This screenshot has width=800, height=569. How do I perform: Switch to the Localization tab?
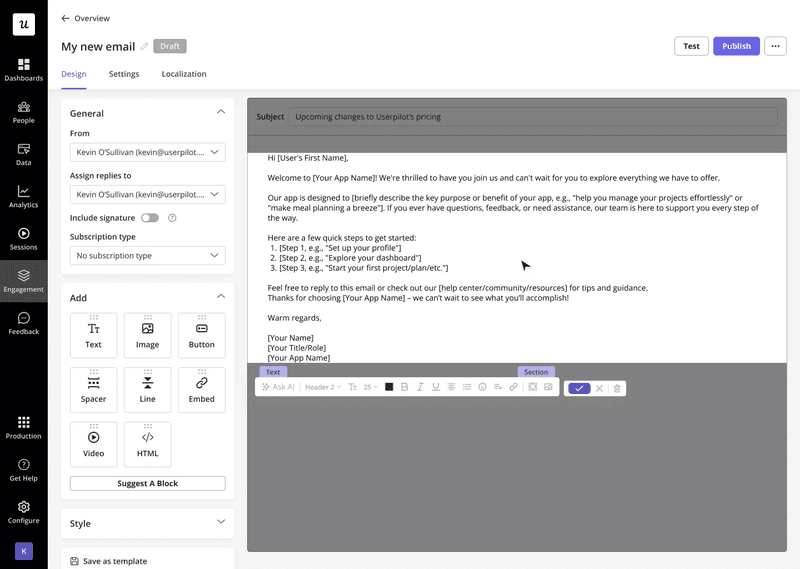tap(184, 74)
